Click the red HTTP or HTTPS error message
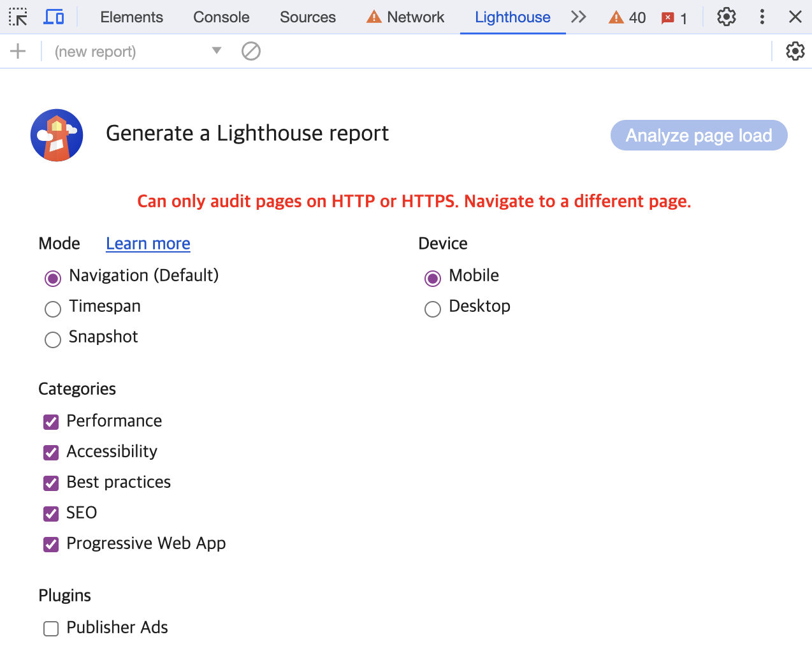Image resolution: width=812 pixels, height=653 pixels. coord(414,202)
